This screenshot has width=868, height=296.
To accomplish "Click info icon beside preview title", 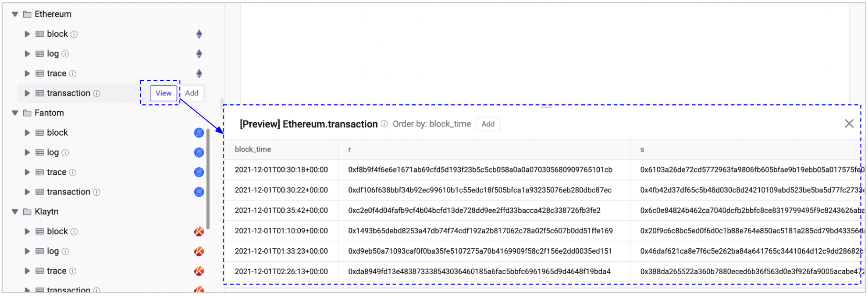I will click(384, 124).
